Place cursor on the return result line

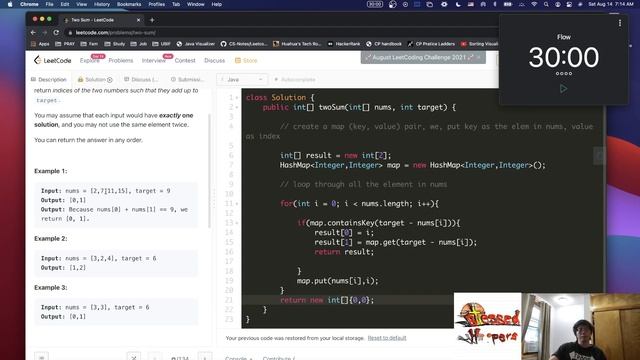344,252
